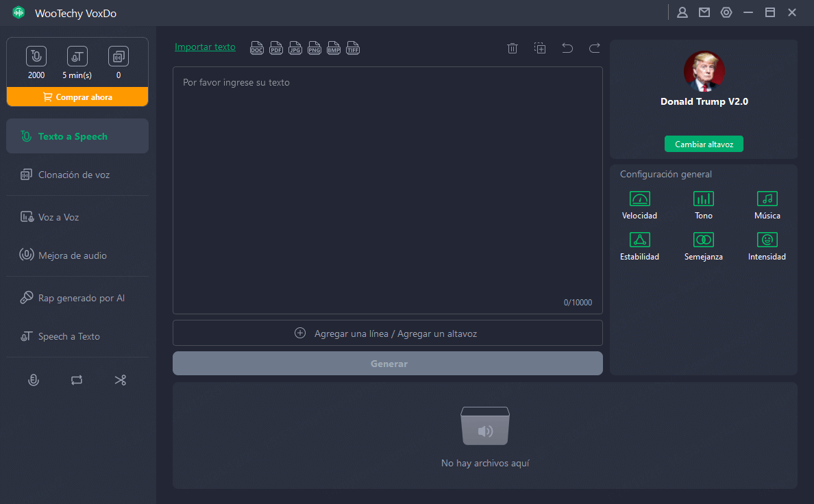Click the Comprar ahora button

[x=77, y=97]
